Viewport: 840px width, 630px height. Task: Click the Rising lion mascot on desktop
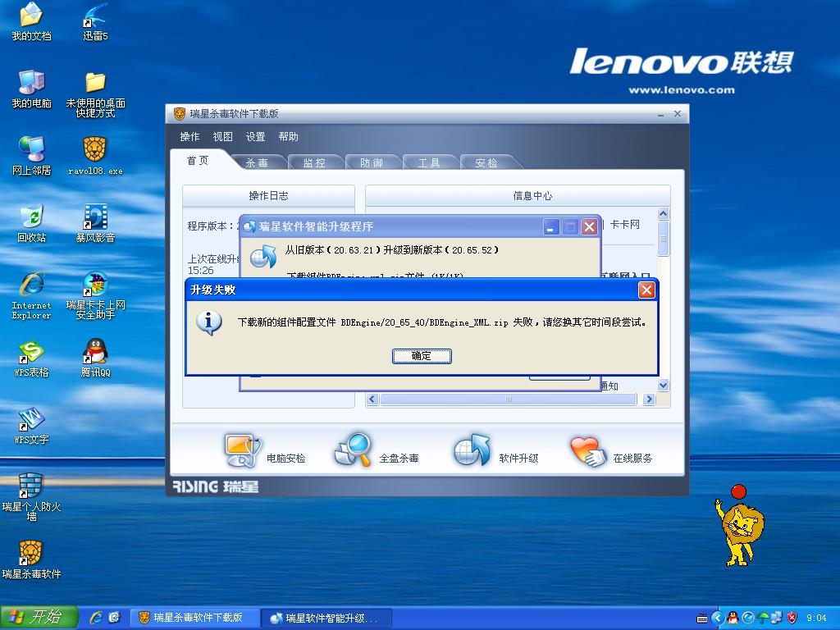pyautogui.click(x=739, y=526)
